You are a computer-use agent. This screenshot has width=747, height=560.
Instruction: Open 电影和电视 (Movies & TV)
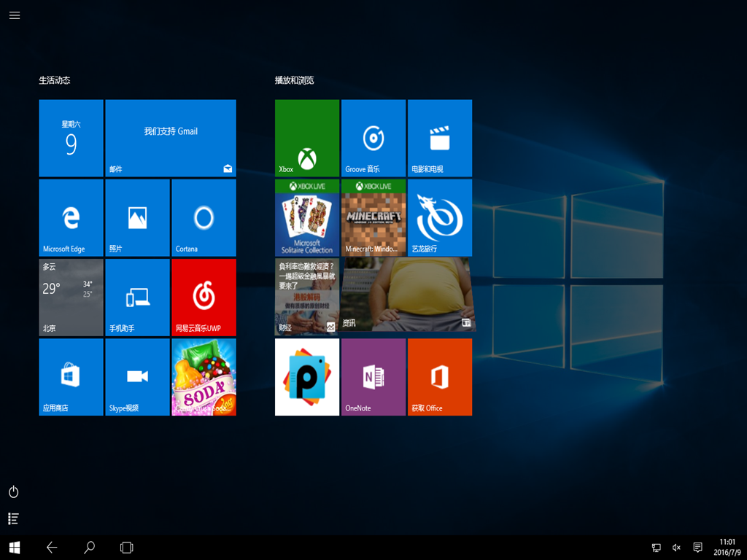click(440, 138)
